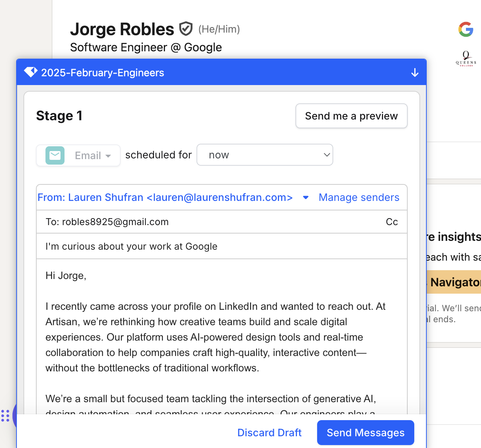Click the Jorge Robles profile name

122,29
